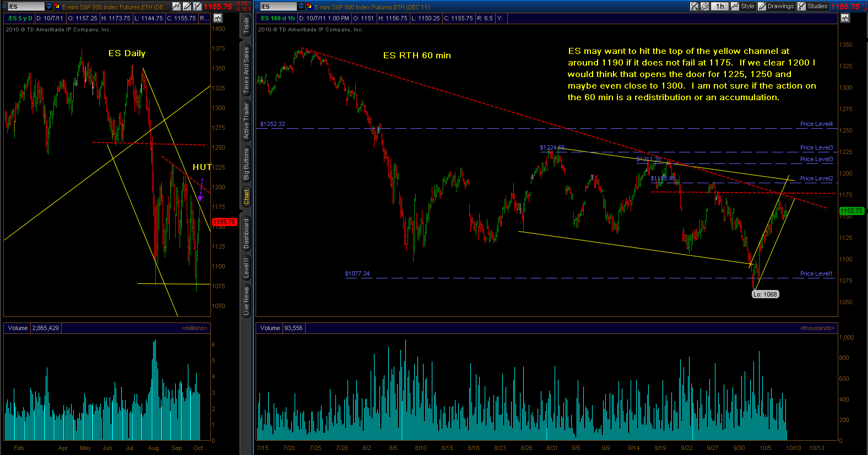Open the Style icon on the daily chart

point(176,6)
